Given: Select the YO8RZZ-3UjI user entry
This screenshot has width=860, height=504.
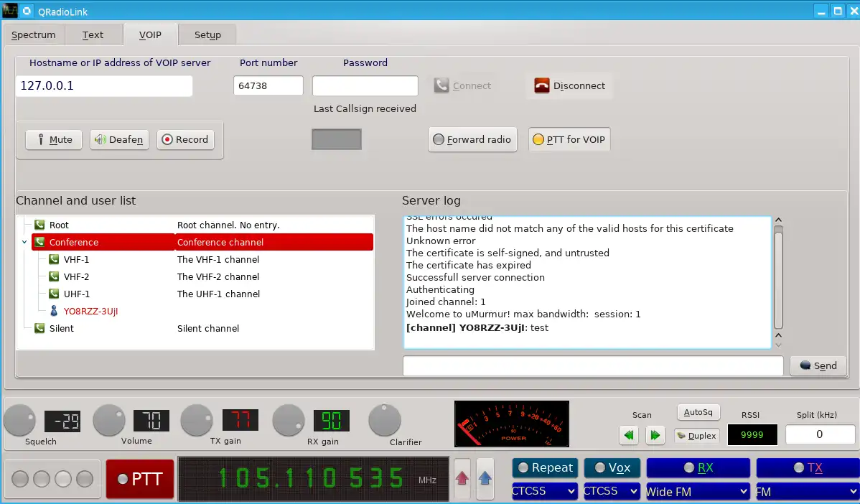Looking at the screenshot, I should coord(90,311).
